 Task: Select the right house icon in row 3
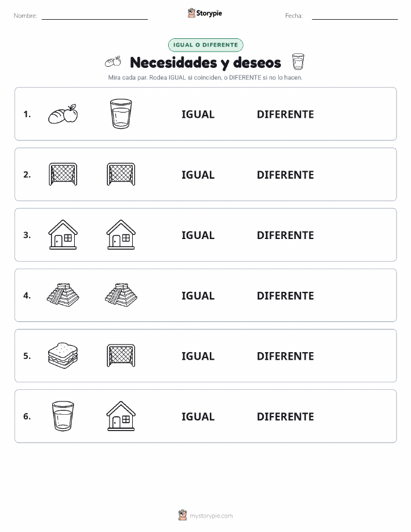tap(121, 235)
